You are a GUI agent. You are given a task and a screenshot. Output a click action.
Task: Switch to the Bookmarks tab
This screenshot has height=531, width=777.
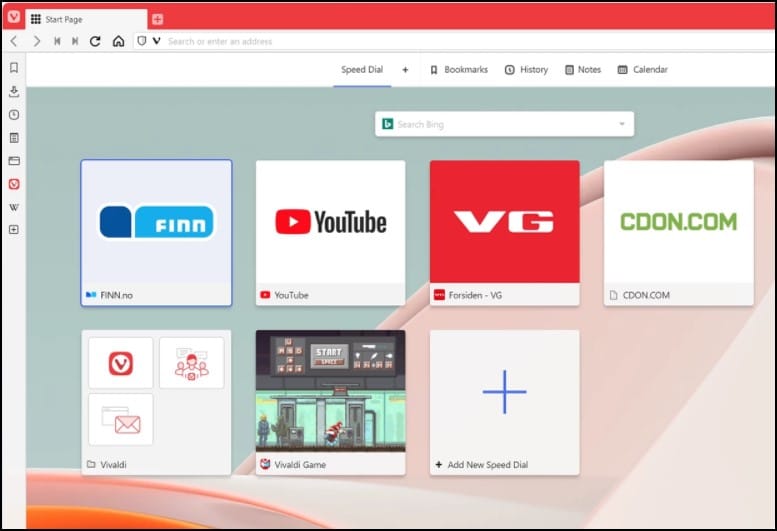tap(459, 70)
